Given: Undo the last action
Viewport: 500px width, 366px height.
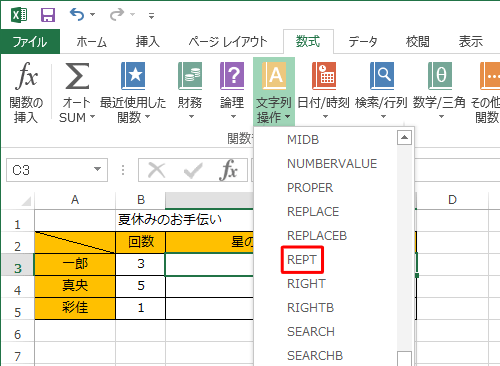Looking at the screenshot, I should pos(77,15).
